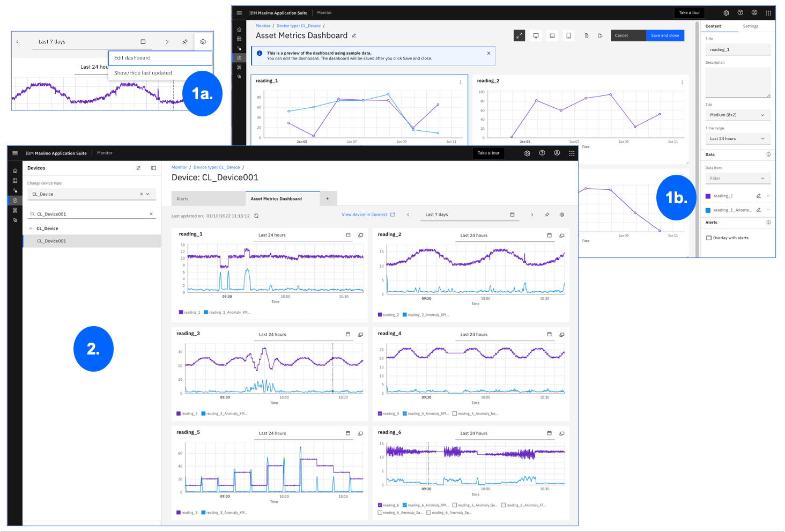Open the Monitor compass icon in Device sidebar
The height and width of the screenshot is (532, 785).
[x=15, y=201]
